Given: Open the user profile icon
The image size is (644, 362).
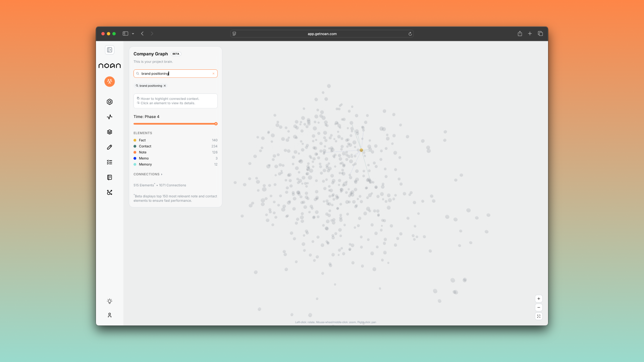Looking at the screenshot, I should tap(109, 315).
